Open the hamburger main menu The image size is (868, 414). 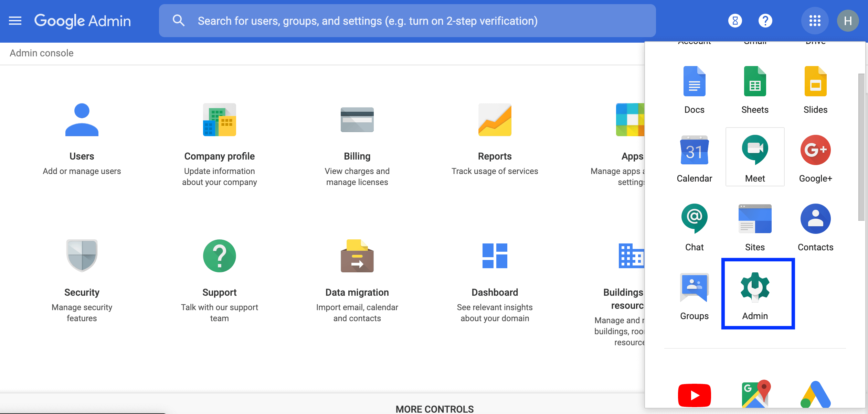coord(15,21)
